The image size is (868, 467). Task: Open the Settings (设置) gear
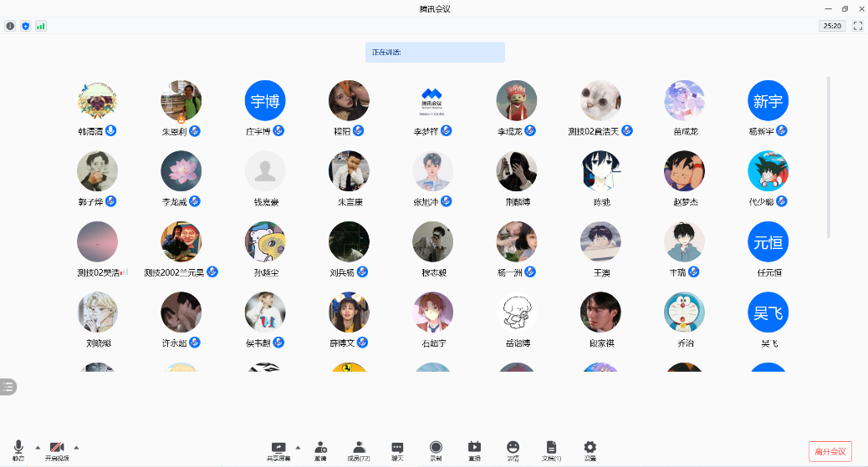pyautogui.click(x=590, y=451)
